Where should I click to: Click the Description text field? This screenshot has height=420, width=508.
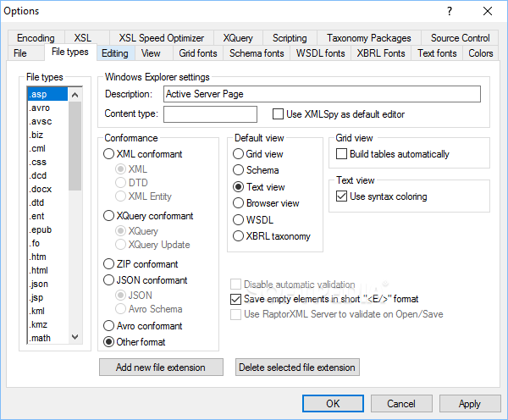322,94
